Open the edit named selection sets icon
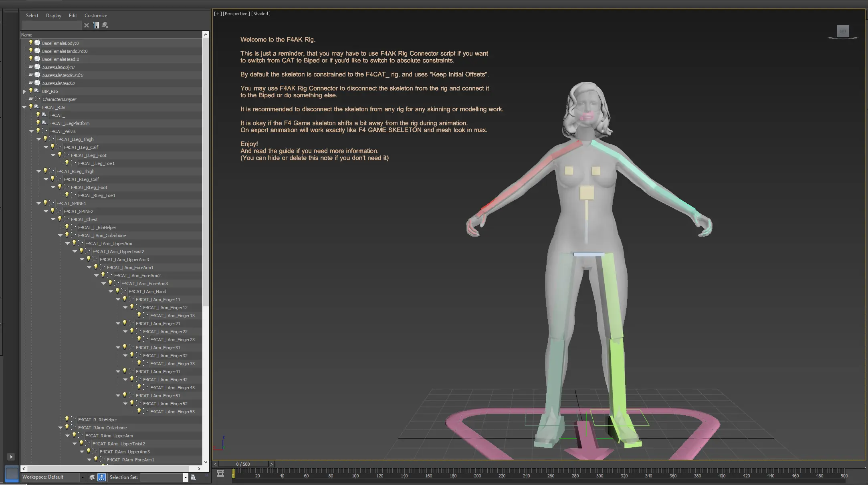The height and width of the screenshot is (485, 868). click(193, 477)
